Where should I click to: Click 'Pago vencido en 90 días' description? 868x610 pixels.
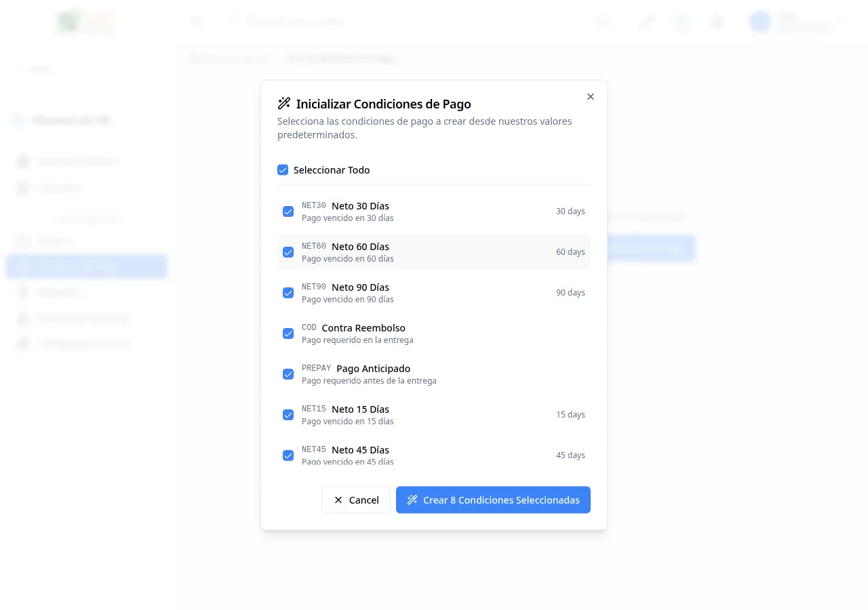(348, 300)
